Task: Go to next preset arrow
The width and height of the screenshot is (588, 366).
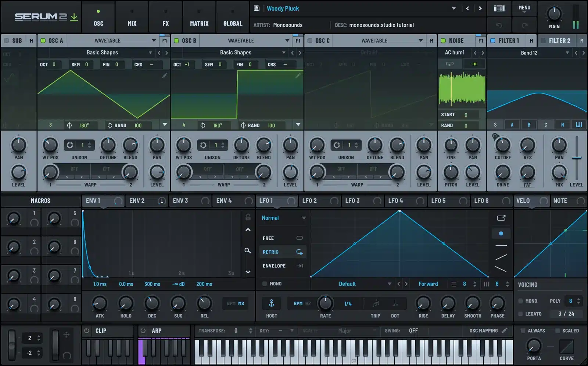Action: coord(480,8)
